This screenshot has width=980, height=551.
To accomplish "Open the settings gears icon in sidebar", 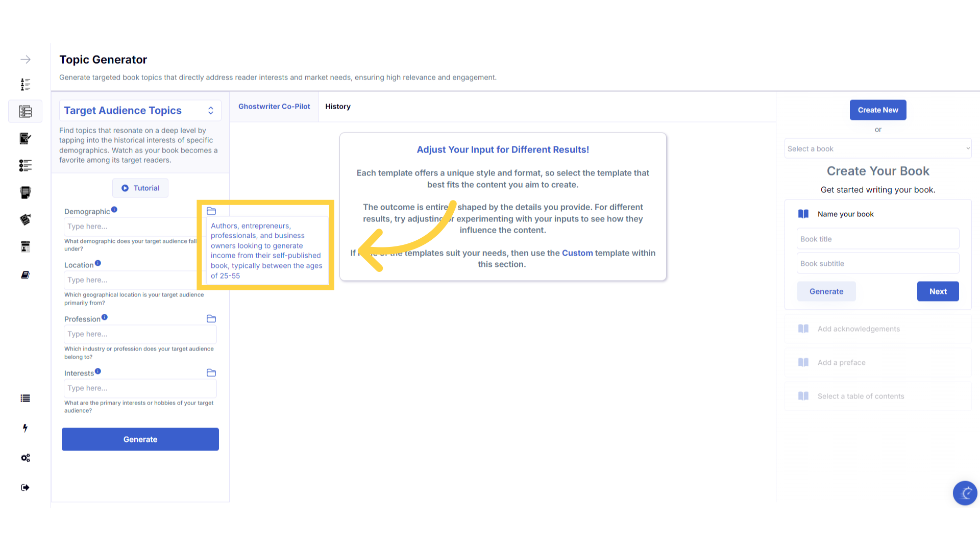I will (x=26, y=458).
